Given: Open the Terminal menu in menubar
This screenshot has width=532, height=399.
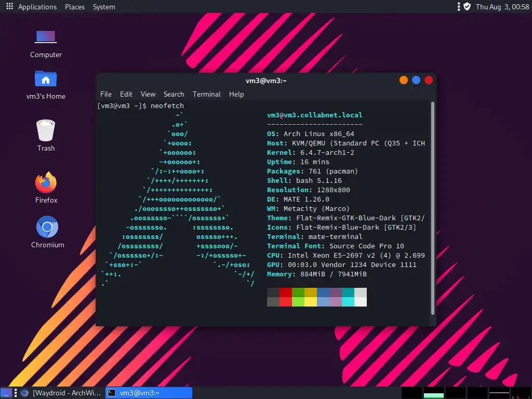Looking at the screenshot, I should pos(207,95).
